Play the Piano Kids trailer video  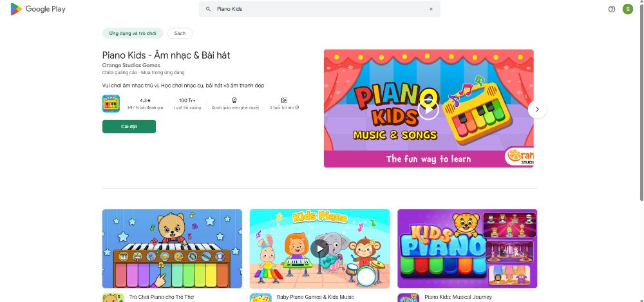tap(428, 109)
